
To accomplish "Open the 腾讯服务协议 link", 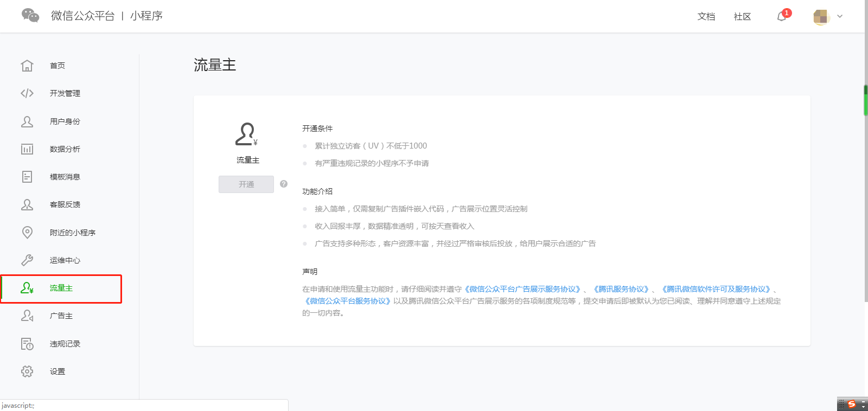I will click(621, 289).
